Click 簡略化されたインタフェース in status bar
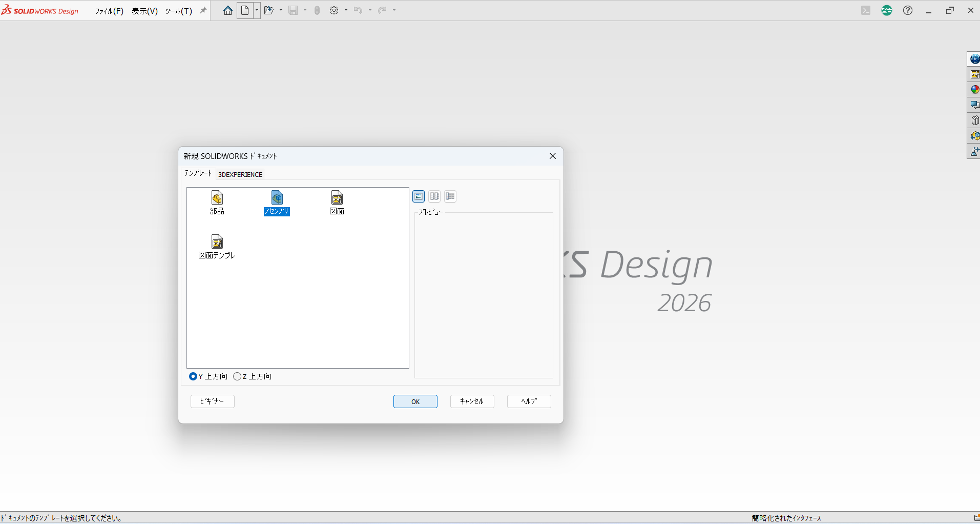Image resolution: width=980 pixels, height=524 pixels. tap(786, 518)
